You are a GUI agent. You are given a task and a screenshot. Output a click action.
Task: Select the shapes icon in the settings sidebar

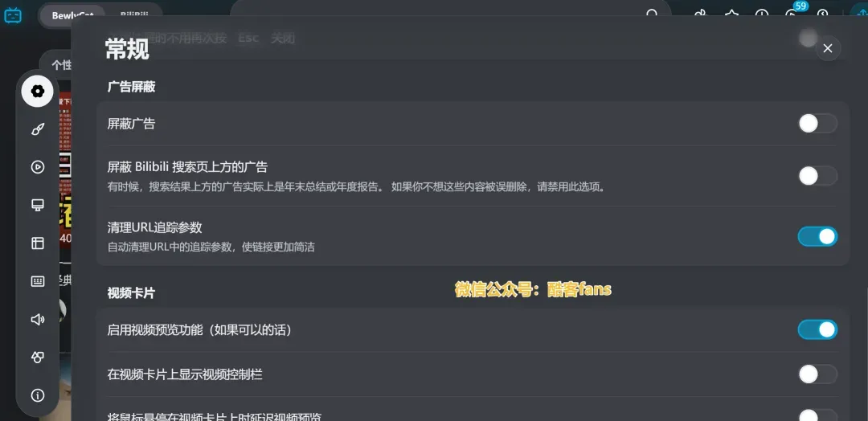(38, 358)
